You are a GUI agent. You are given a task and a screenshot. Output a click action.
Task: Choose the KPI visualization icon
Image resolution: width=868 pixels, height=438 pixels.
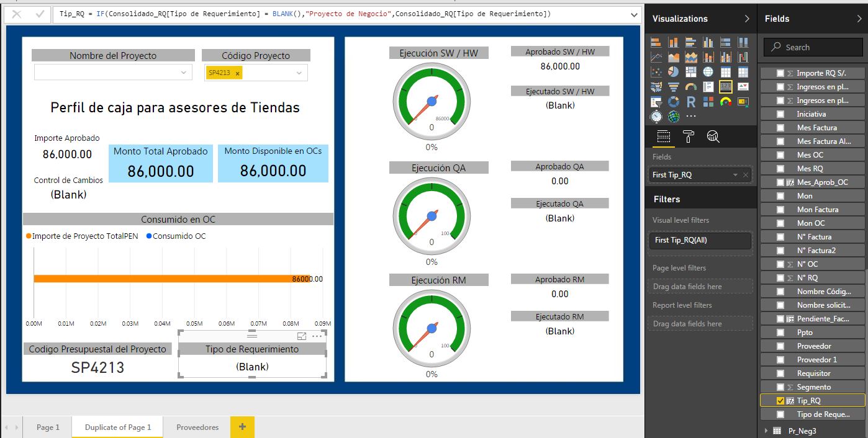(743, 87)
